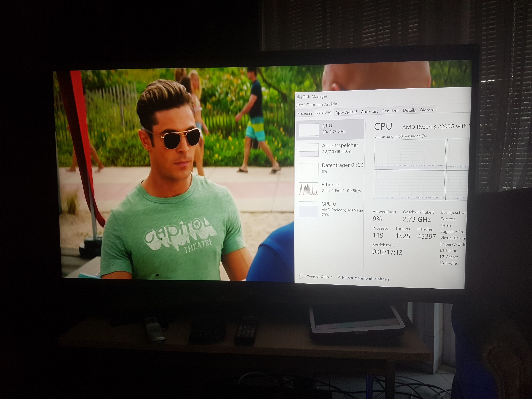Click the Arbeitsspeicher sidebar label
Screen dimensions: 532x399
[x=340, y=145]
